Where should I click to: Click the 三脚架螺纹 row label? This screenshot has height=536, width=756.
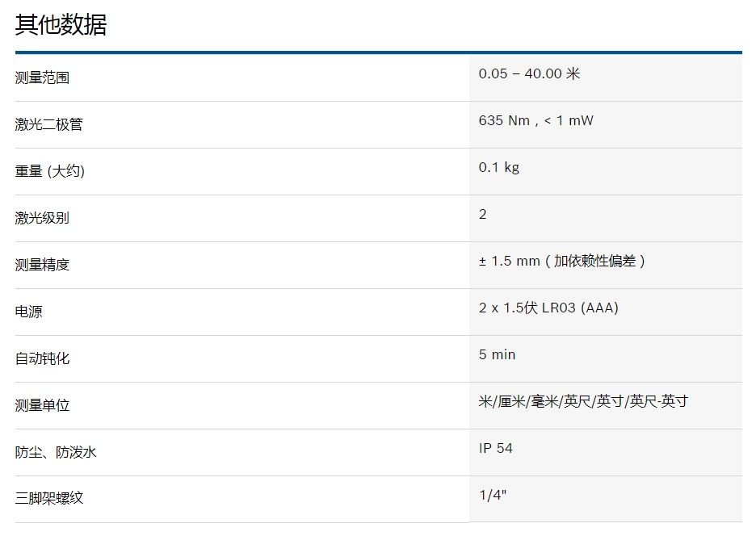(x=48, y=499)
